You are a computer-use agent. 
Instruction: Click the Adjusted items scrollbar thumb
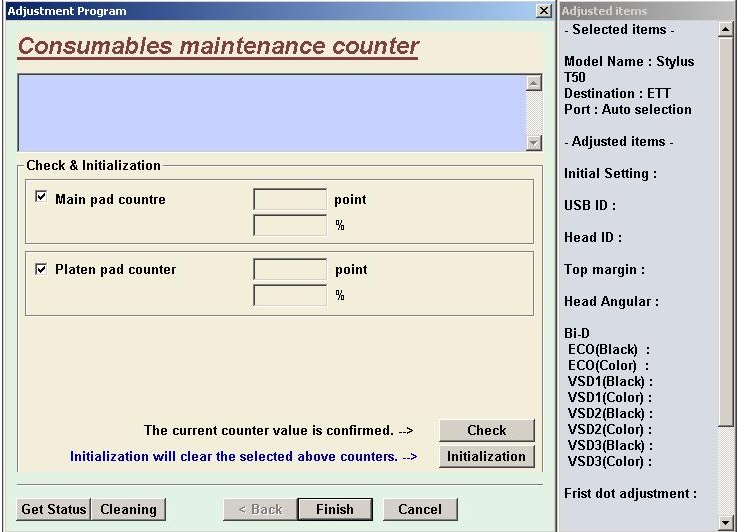[726, 230]
